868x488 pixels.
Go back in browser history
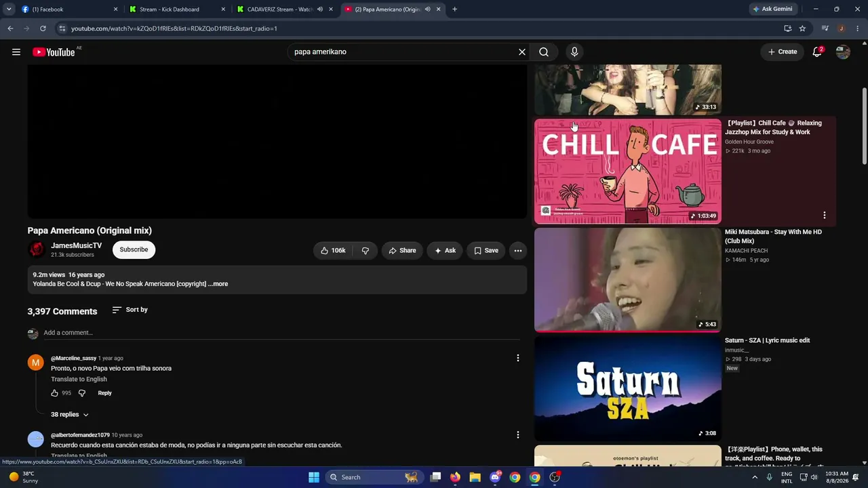10,28
